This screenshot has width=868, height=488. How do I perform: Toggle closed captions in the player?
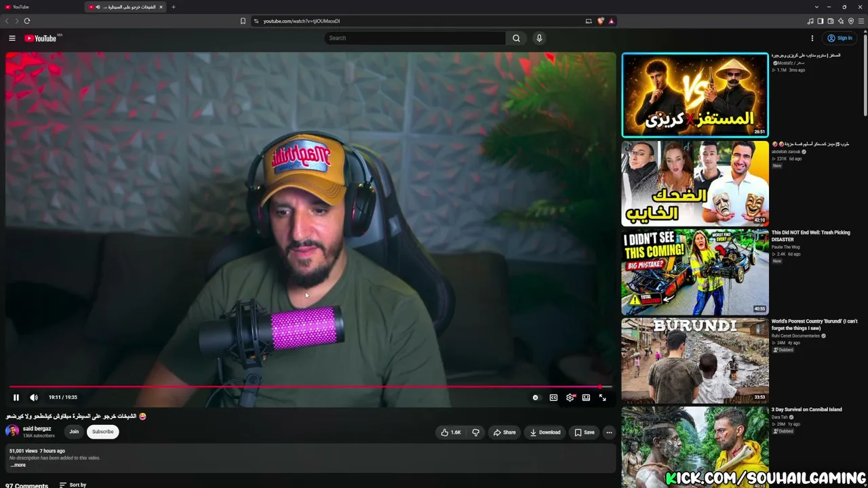553,397
